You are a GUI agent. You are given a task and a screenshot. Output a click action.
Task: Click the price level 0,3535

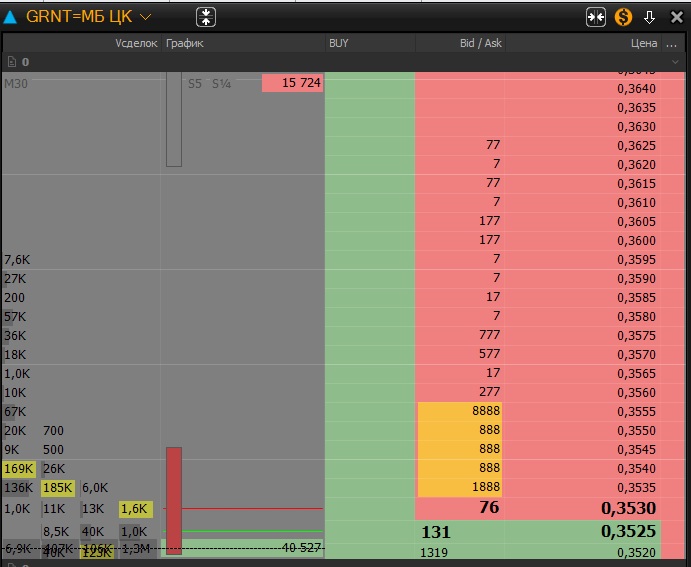click(636, 488)
